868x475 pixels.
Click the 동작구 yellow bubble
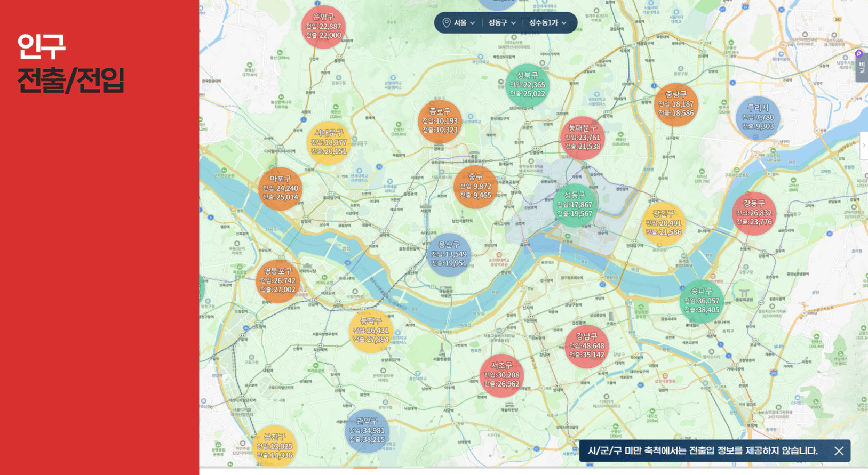[371, 331]
